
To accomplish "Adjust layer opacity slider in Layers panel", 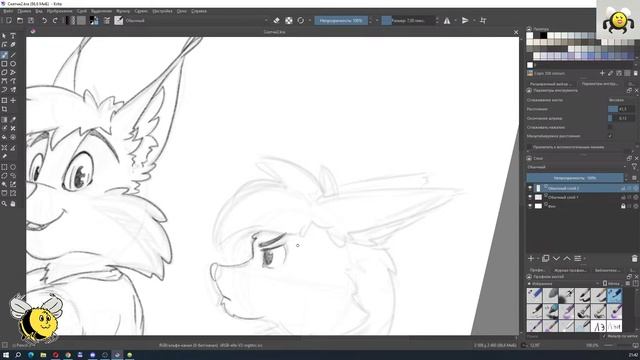I will (x=575, y=178).
